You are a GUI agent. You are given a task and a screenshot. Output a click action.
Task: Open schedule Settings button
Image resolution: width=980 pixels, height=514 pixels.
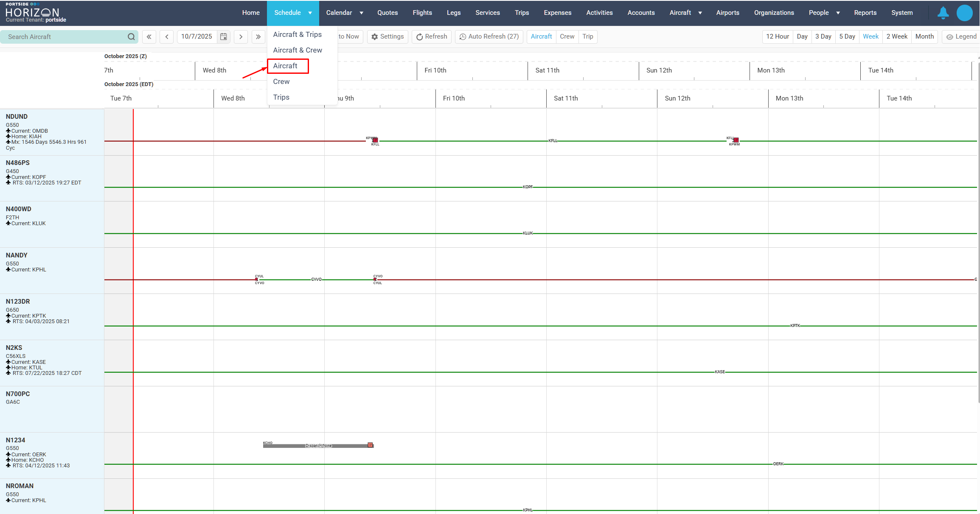point(388,37)
